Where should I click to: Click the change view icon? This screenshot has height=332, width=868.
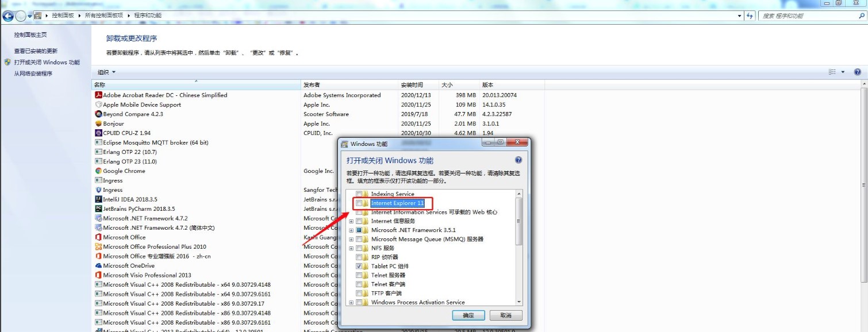832,72
